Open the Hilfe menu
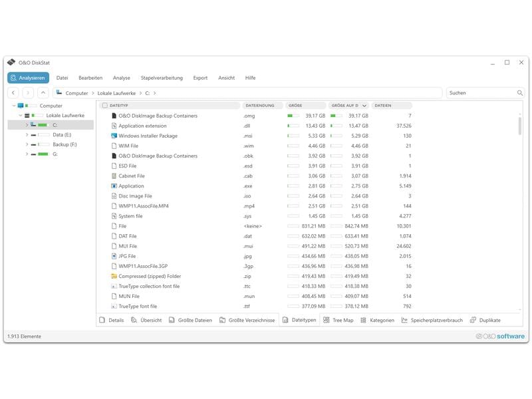This screenshot has width=532, height=399. point(251,78)
